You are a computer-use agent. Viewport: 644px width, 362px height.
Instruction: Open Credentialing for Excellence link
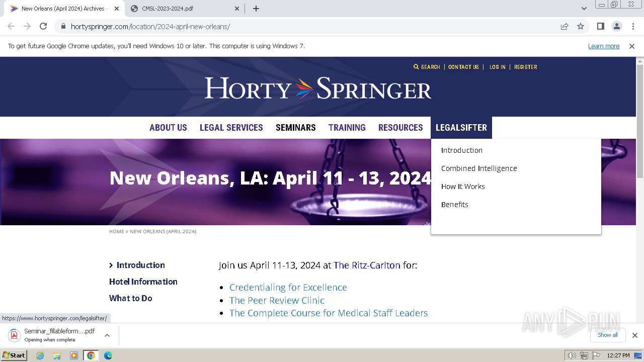click(x=288, y=287)
